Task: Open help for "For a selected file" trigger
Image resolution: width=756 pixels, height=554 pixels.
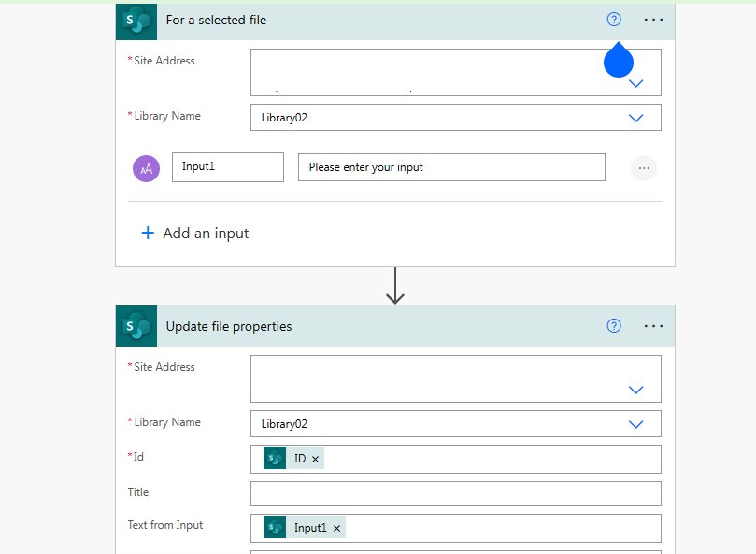Action: pos(614,20)
